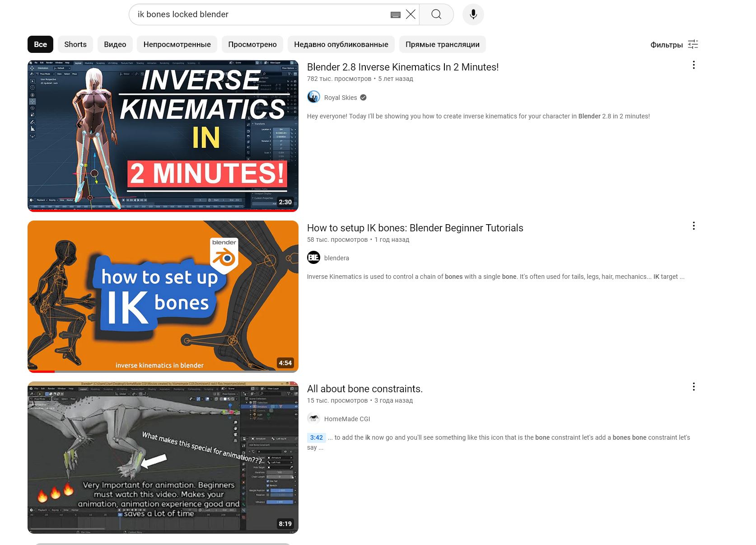Open title "Blender 2.8 Inverse Kinematics In 2 Minutes!"

tap(403, 67)
